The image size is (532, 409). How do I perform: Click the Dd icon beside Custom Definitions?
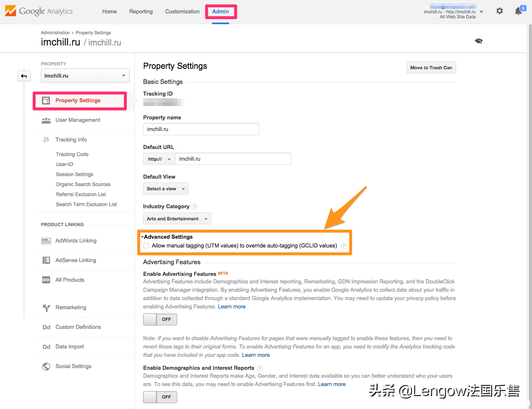coord(46,327)
